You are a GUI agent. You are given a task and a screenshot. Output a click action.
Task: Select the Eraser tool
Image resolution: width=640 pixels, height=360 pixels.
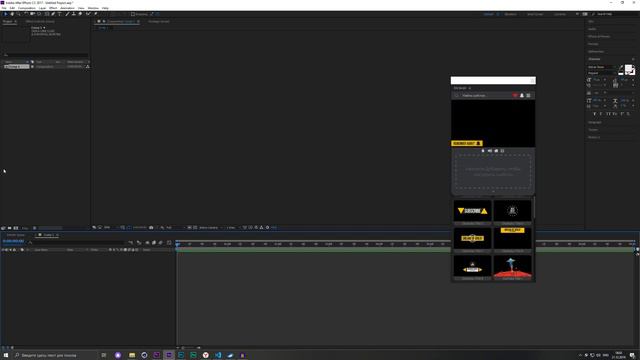click(x=80, y=14)
